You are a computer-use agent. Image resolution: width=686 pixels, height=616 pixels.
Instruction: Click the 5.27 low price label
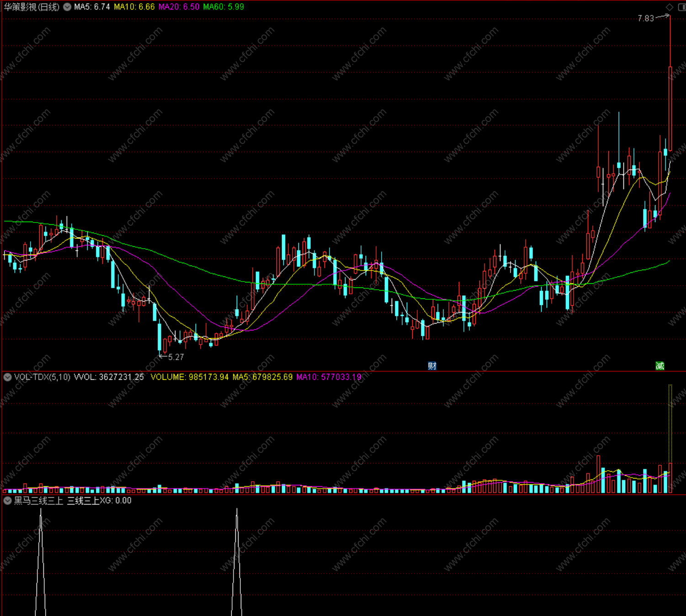[x=176, y=357]
